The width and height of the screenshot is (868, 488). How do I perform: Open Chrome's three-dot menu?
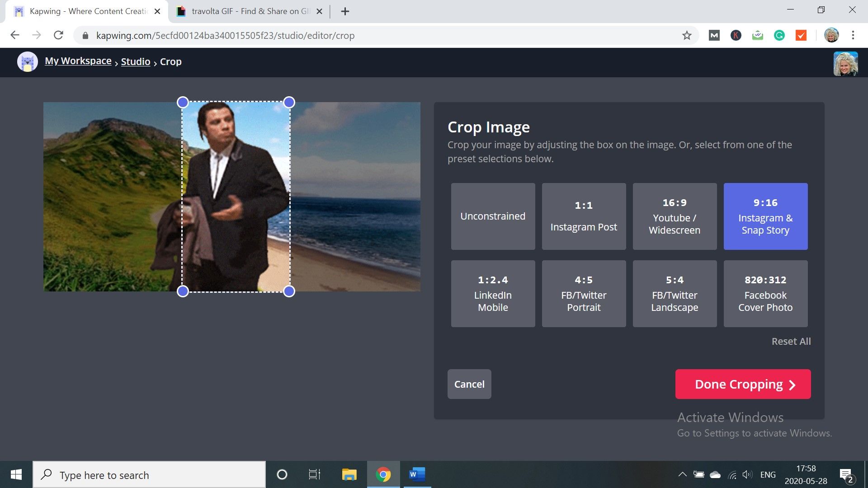coord(853,35)
